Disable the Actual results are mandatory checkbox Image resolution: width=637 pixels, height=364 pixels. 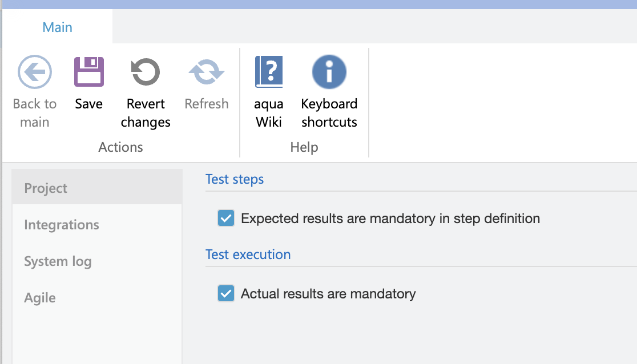[x=226, y=294]
